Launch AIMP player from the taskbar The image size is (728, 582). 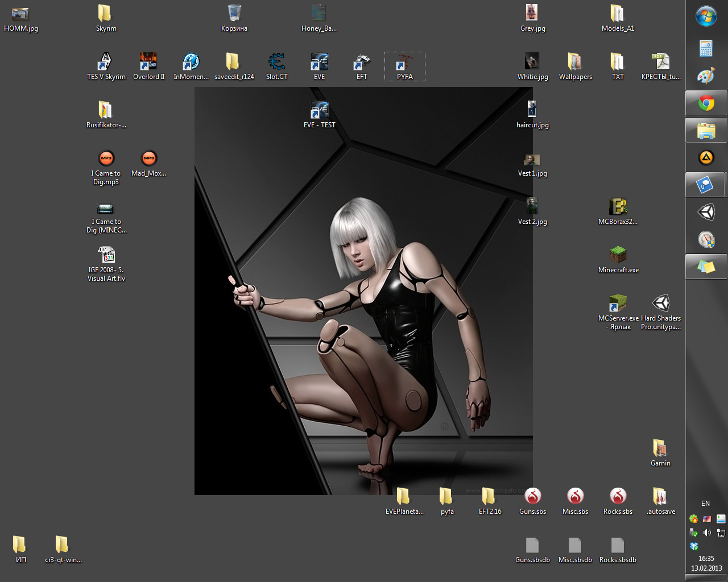coord(706,157)
